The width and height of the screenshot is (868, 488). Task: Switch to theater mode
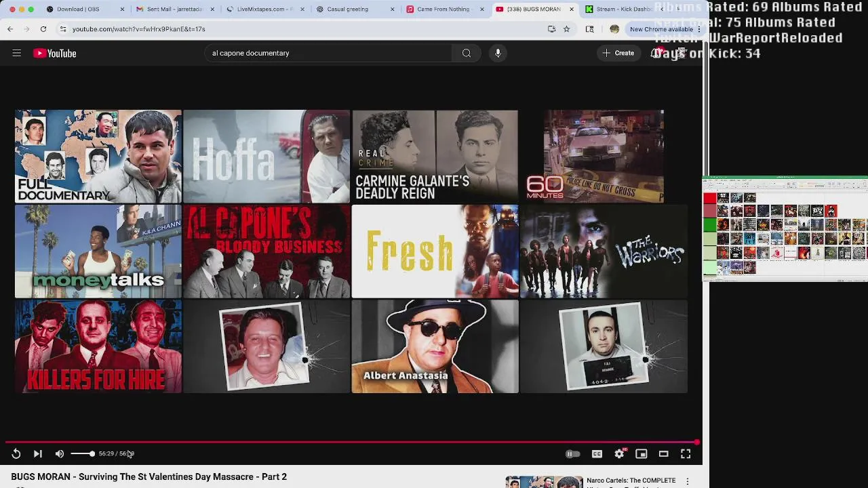pyautogui.click(x=664, y=454)
